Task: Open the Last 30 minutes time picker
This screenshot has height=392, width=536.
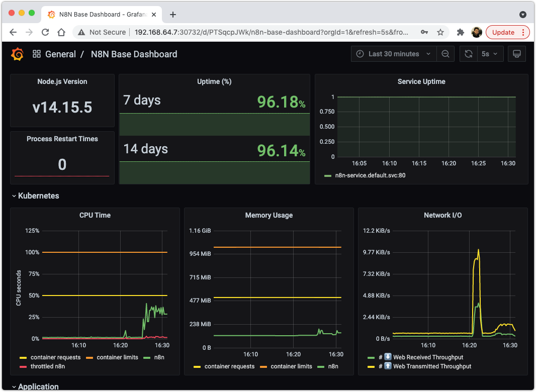Action: point(394,54)
